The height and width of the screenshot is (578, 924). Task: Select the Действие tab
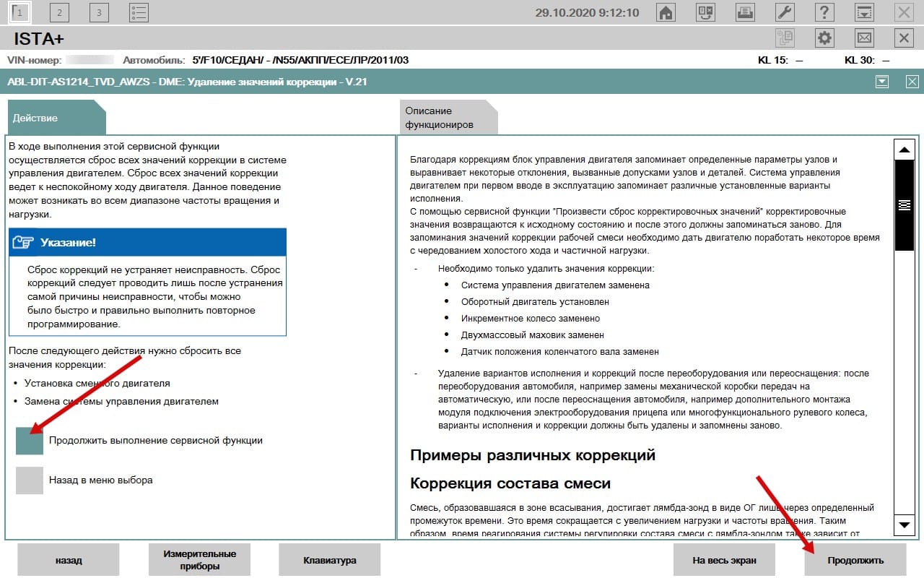pyautogui.click(x=56, y=118)
